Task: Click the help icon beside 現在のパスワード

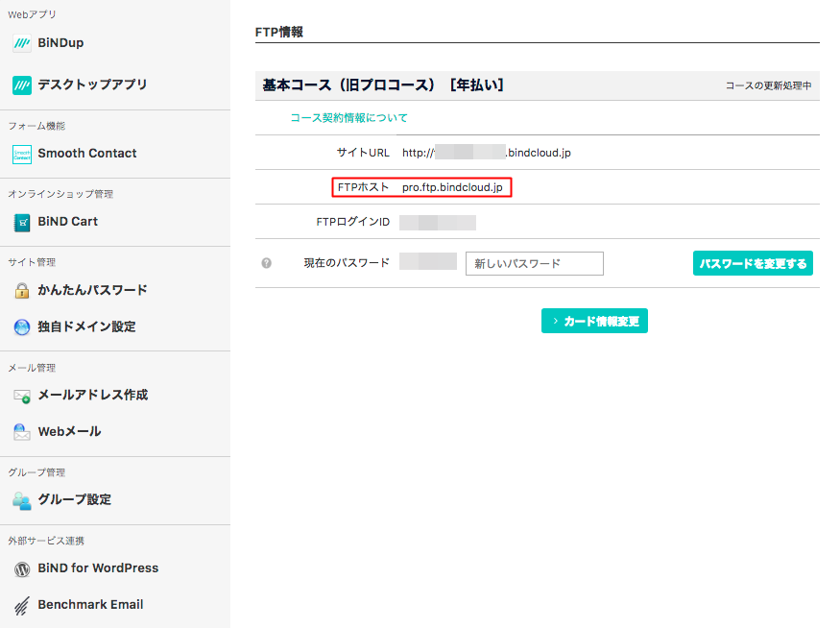Action: coord(267,263)
